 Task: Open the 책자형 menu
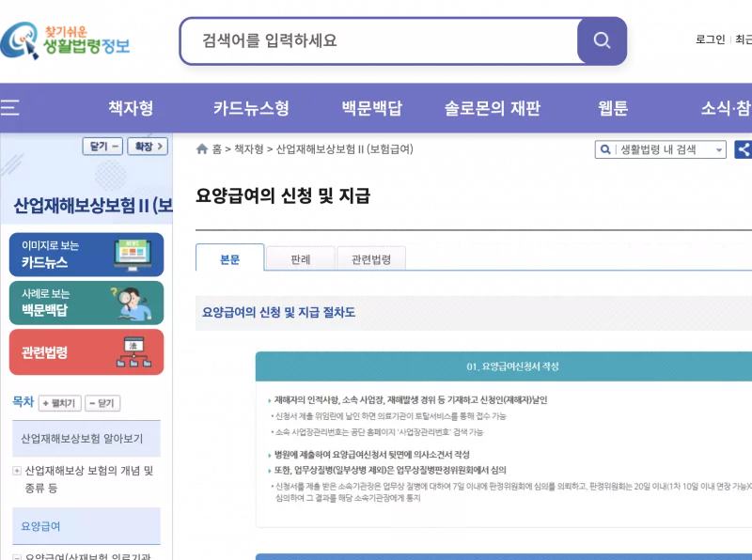tap(131, 108)
